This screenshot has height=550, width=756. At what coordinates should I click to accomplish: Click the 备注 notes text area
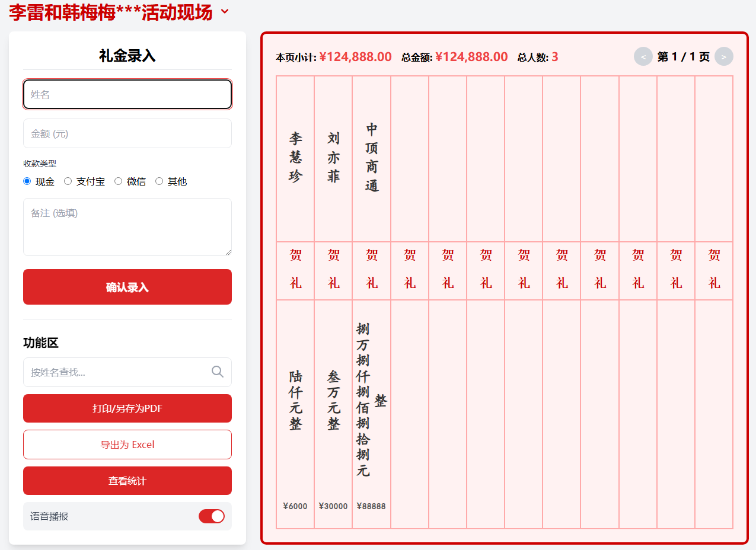click(127, 226)
